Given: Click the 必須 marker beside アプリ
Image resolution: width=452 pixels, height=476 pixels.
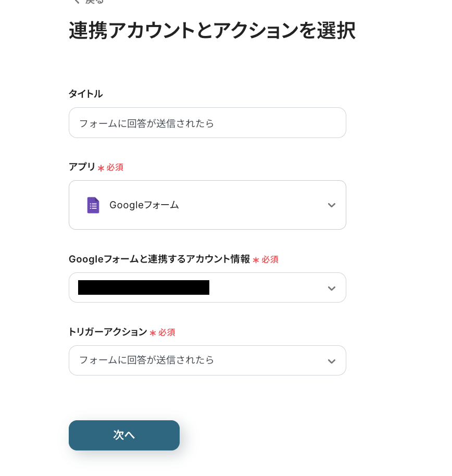Looking at the screenshot, I should pyautogui.click(x=115, y=168).
